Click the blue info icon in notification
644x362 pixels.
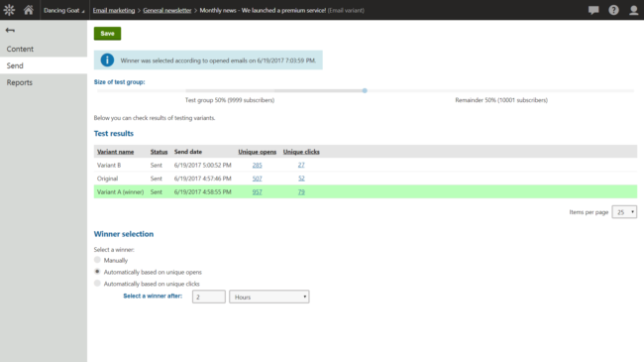[107, 60]
